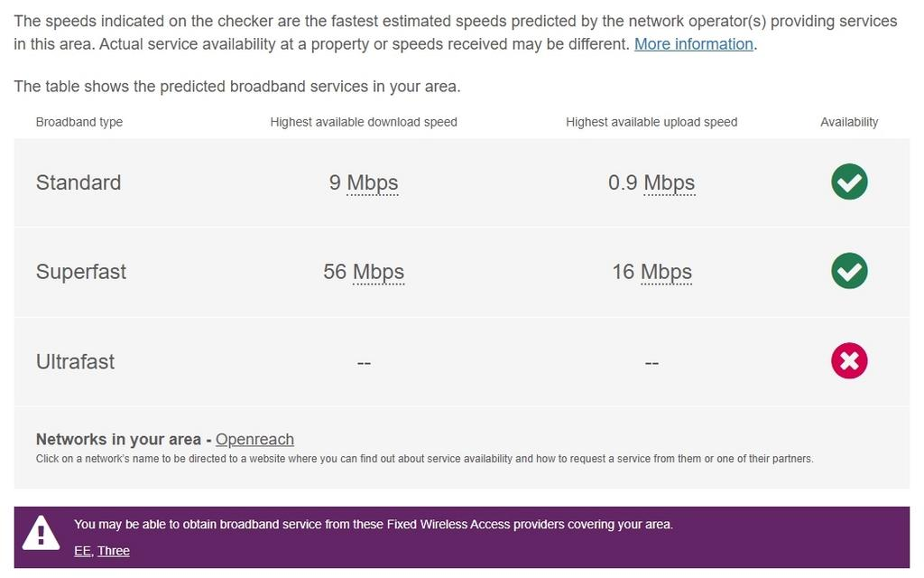924x578 pixels.
Task: Follow the Three provider link
Action: coord(114,551)
